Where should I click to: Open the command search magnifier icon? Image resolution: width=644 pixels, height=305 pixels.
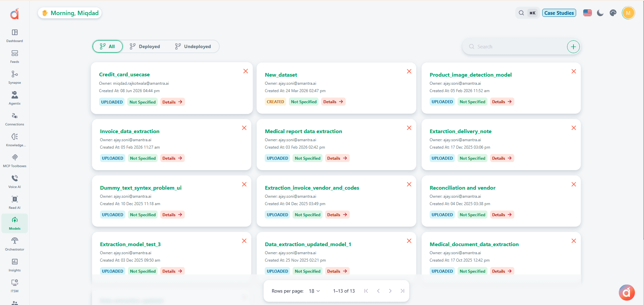coord(521,13)
